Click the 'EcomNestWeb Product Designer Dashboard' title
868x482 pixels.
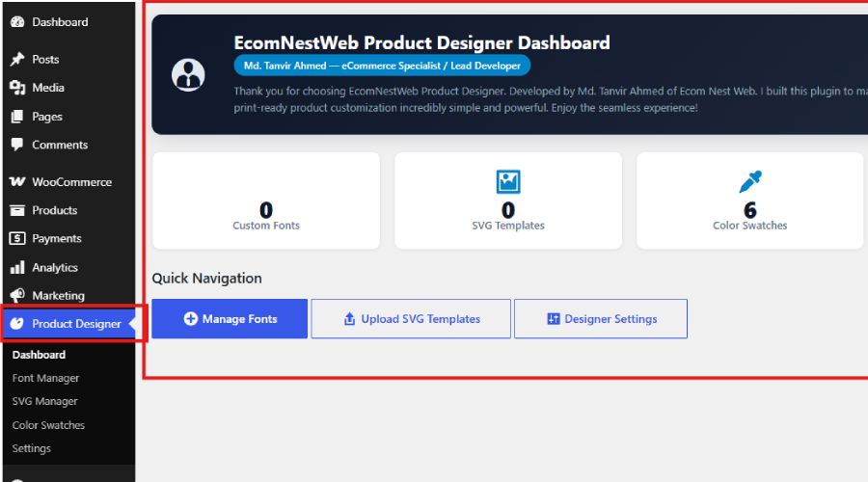(x=421, y=42)
